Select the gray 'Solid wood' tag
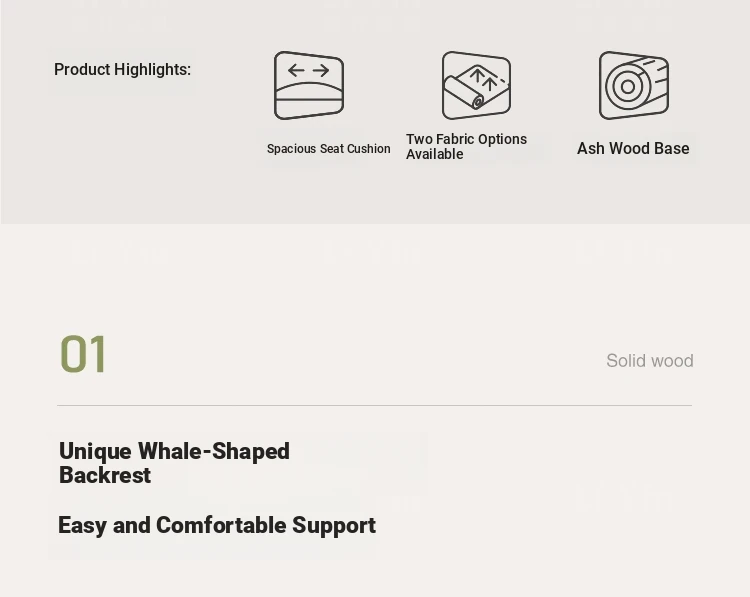Image resolution: width=750 pixels, height=597 pixels. (650, 361)
